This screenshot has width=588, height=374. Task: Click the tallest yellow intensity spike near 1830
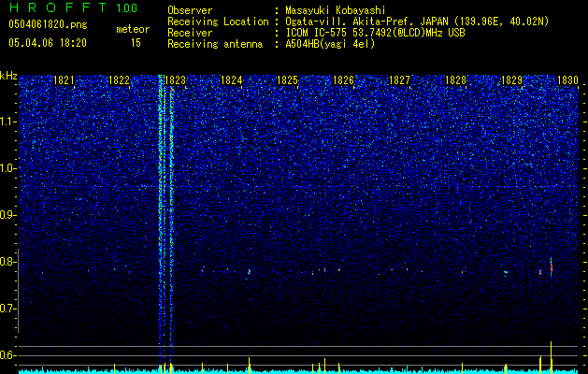point(551,355)
